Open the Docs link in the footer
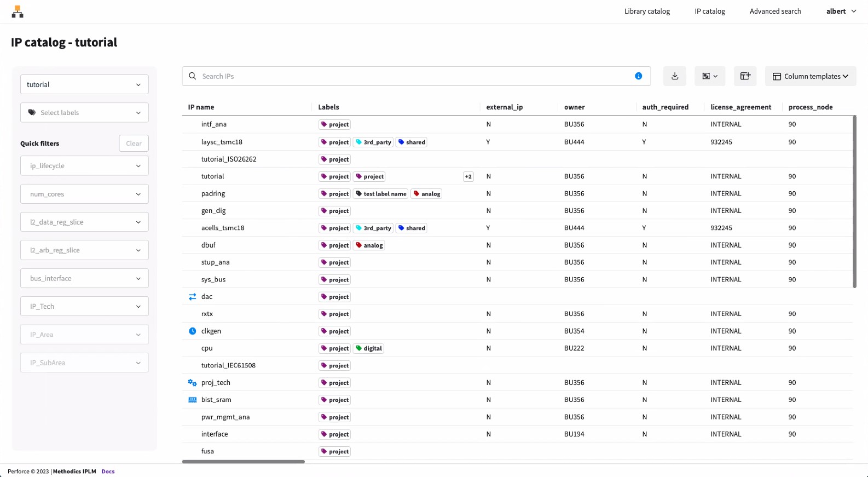 108,472
